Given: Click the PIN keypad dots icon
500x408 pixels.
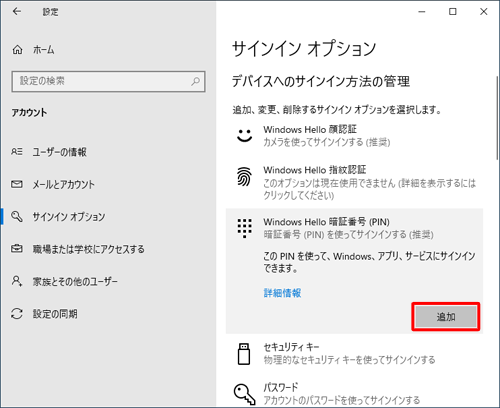Looking at the screenshot, I should (245, 228).
